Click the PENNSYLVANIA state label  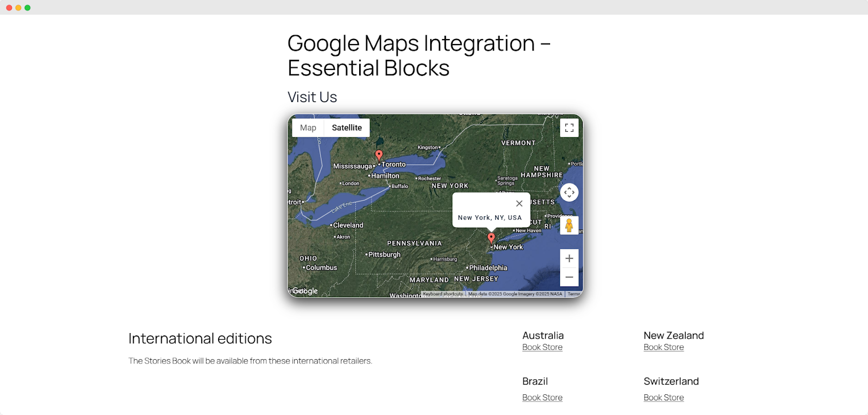click(x=414, y=244)
